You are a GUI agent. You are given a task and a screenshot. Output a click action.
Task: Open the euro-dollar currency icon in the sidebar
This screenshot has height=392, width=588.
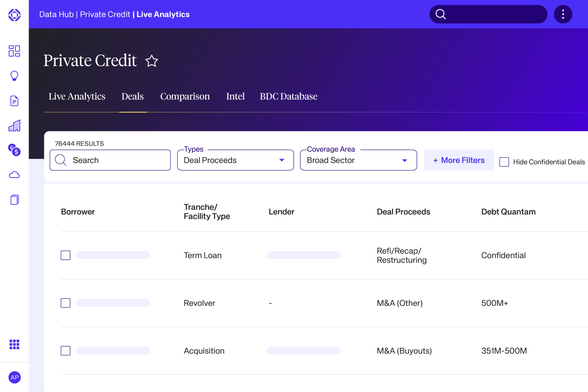(x=14, y=150)
